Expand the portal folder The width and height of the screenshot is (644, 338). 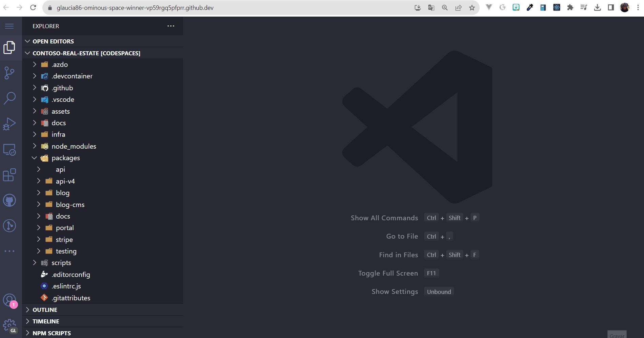[102, 228]
